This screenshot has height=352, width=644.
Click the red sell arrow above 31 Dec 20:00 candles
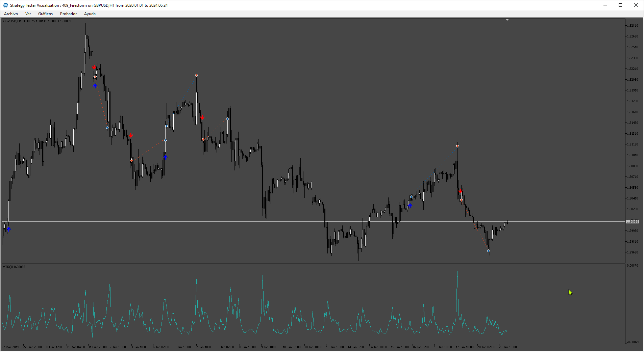pyautogui.click(x=94, y=67)
